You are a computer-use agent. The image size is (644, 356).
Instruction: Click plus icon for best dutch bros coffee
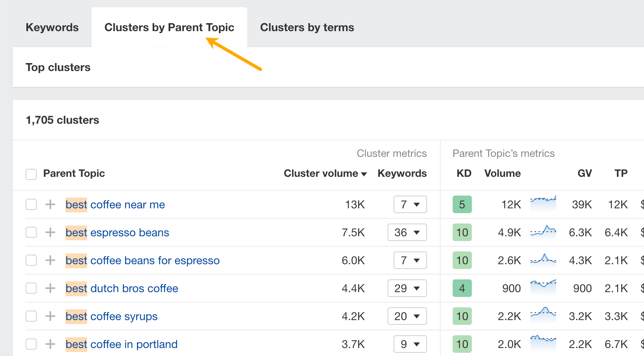point(50,289)
